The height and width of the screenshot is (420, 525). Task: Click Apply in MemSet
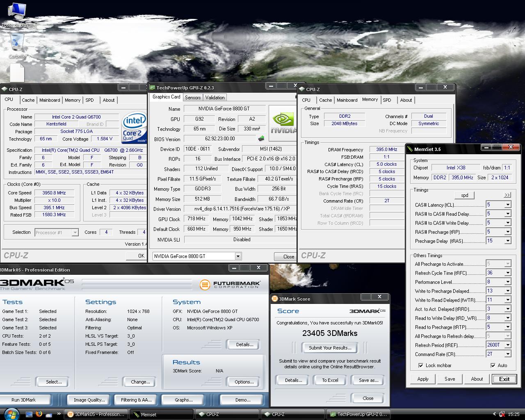coord(423,379)
